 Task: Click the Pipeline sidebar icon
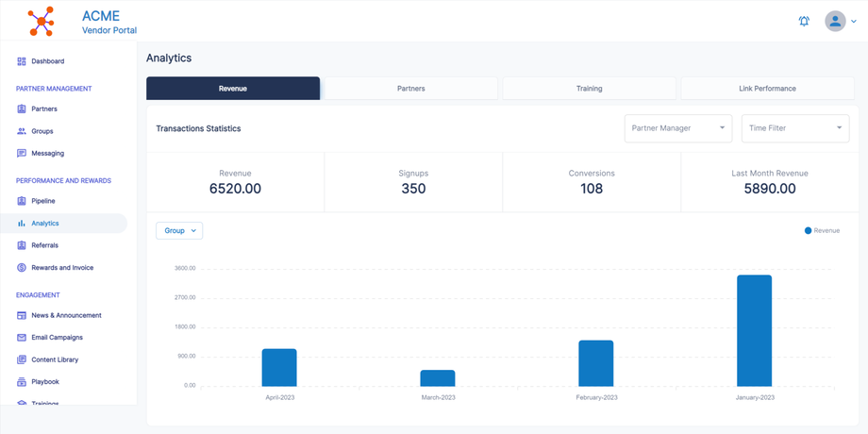(22, 201)
